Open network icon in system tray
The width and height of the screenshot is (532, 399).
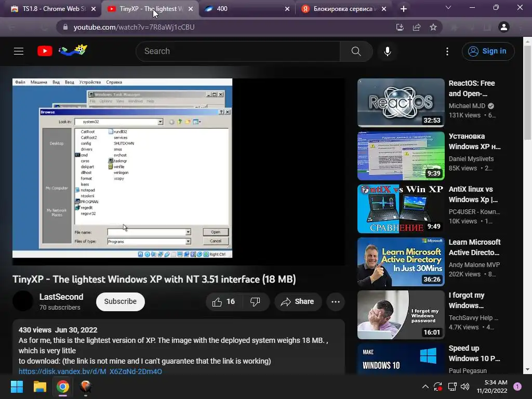tap(452, 387)
